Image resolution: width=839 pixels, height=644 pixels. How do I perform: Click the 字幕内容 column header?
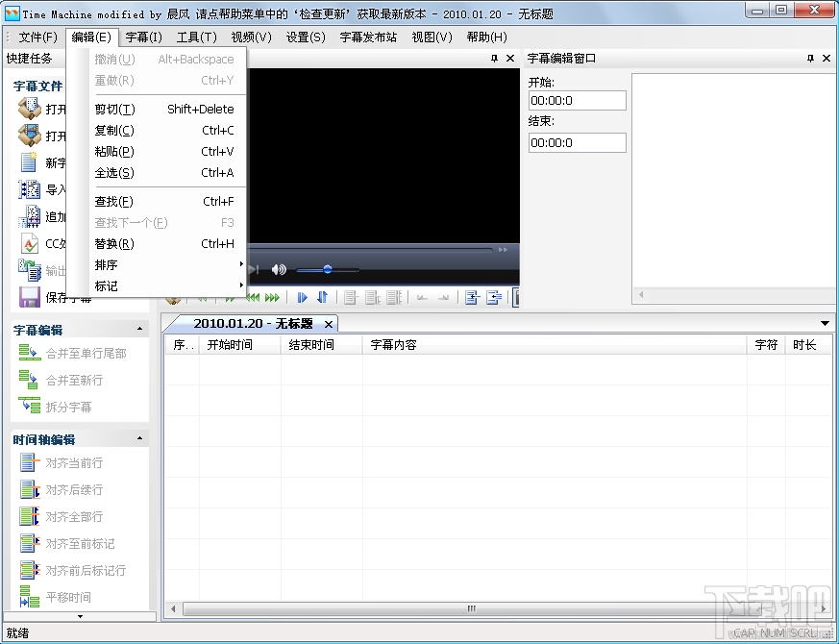555,345
